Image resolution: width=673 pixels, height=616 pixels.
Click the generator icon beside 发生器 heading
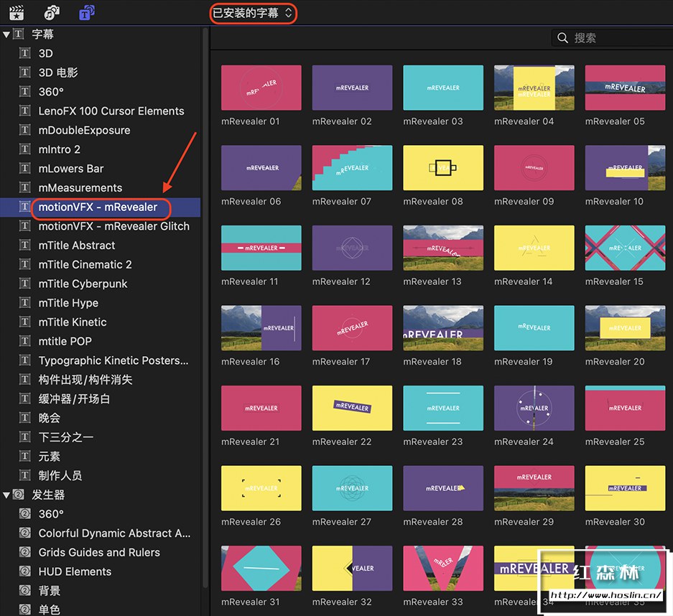pyautogui.click(x=18, y=495)
